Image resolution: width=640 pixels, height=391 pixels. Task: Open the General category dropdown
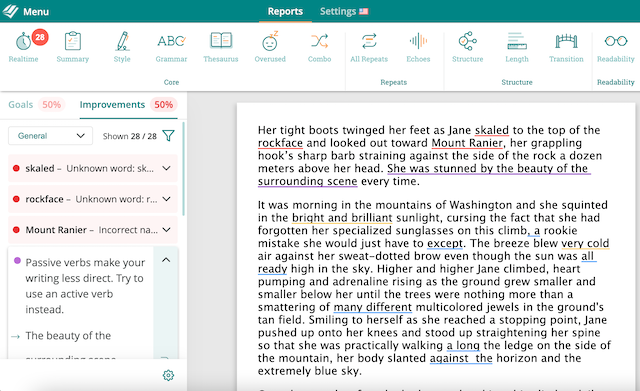51,136
